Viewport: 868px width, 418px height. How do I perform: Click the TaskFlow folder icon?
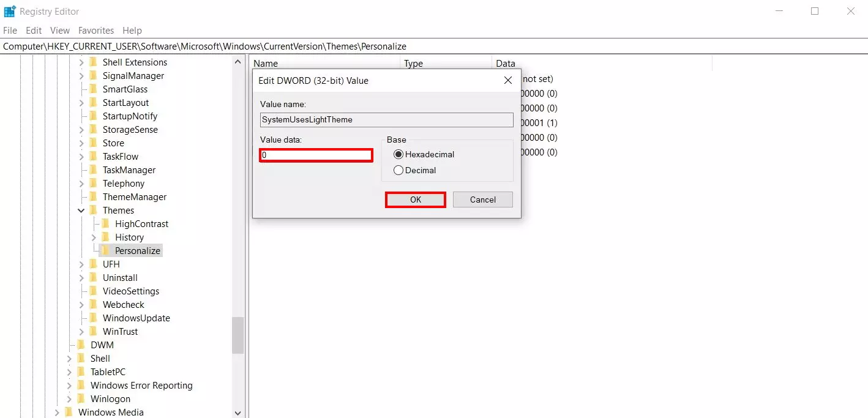[x=93, y=156]
